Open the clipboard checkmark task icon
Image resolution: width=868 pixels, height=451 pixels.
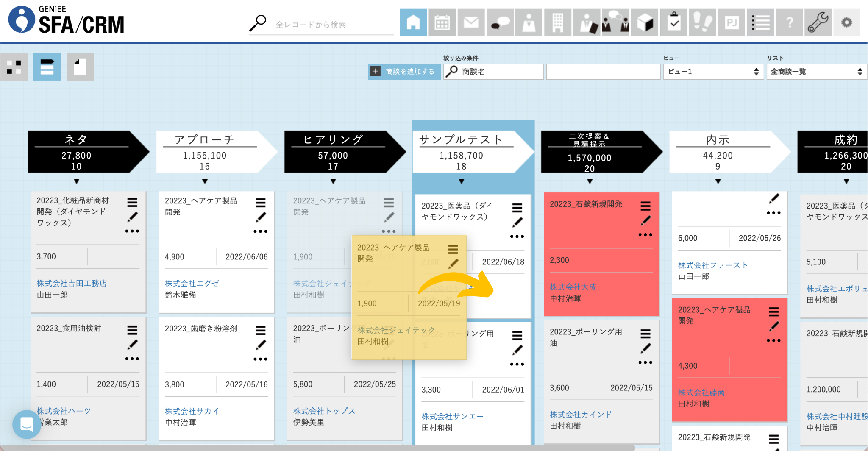pos(673,22)
